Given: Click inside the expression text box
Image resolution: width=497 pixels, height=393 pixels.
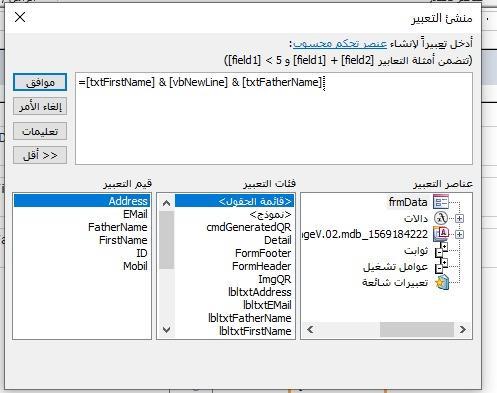Looking at the screenshot, I should click(x=274, y=119).
